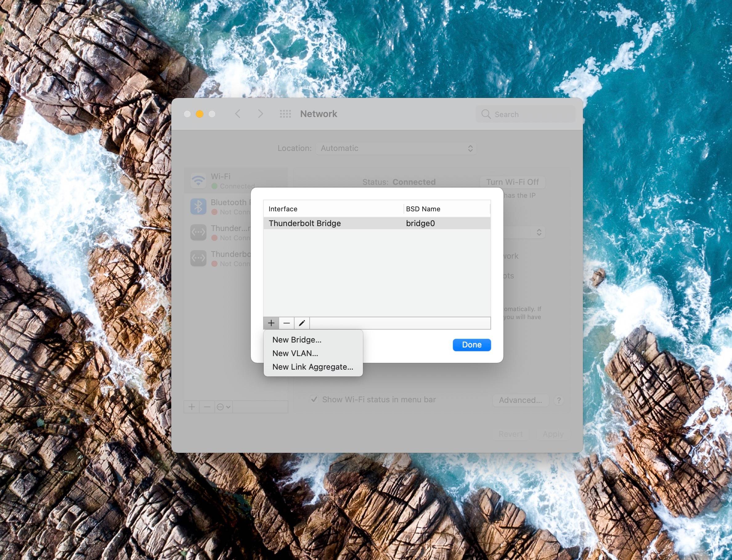Edit the interface with the pencil icon

(302, 323)
